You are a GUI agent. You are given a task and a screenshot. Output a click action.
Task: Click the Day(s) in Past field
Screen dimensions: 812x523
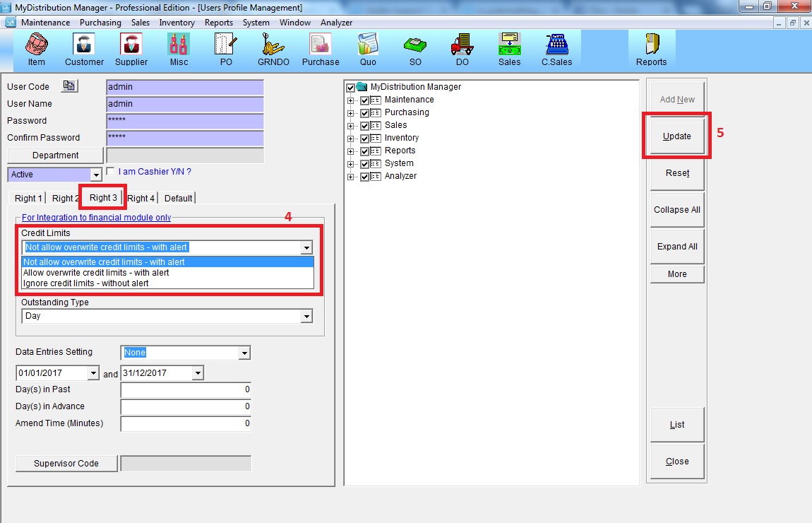pyautogui.click(x=186, y=389)
